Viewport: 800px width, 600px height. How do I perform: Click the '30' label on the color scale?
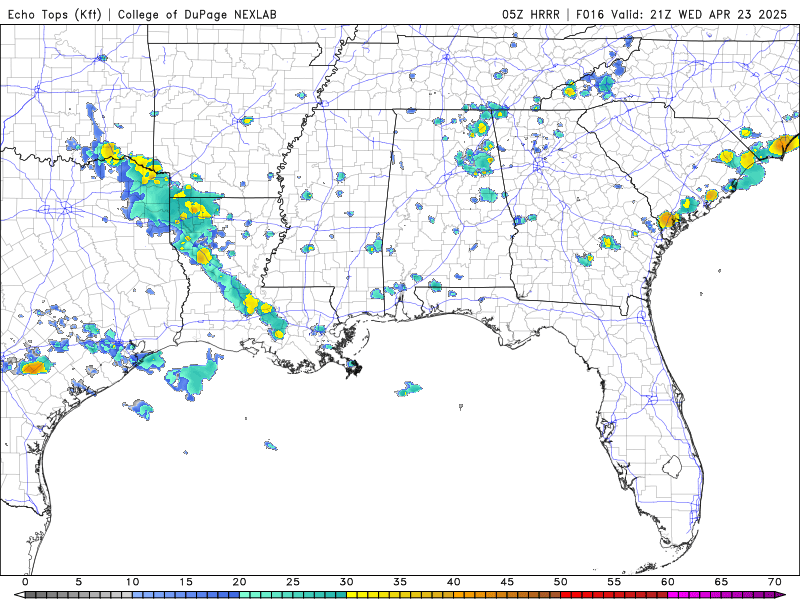tap(346, 582)
